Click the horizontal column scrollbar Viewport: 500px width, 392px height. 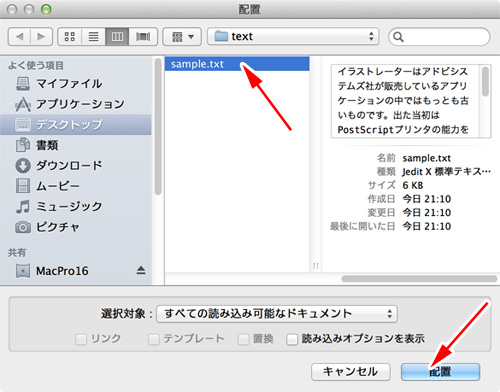[419, 279]
